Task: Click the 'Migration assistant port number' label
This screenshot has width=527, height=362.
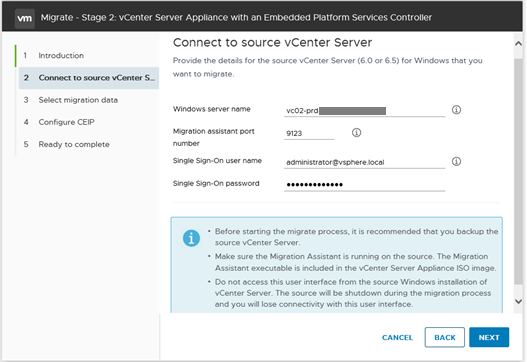Action: click(213, 137)
